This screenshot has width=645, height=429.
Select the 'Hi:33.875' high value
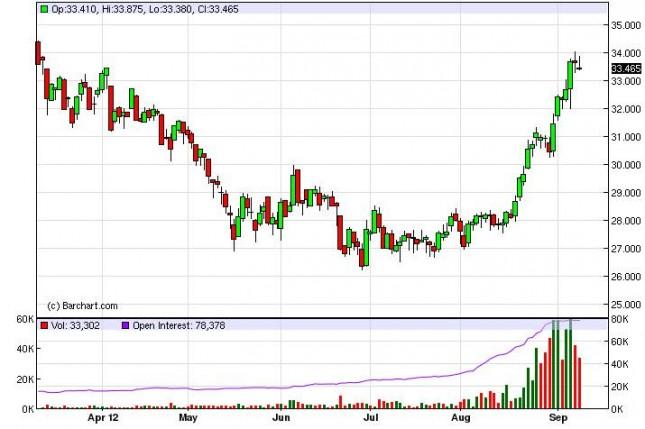point(123,9)
